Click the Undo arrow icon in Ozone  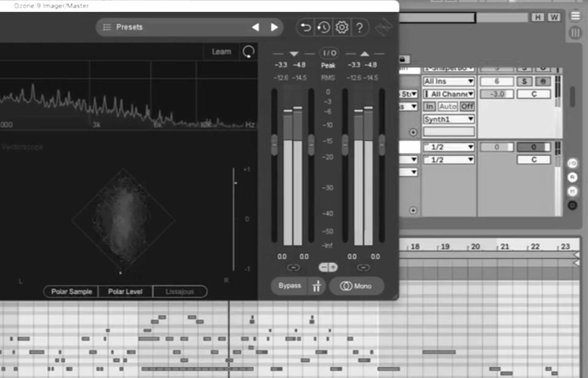coord(305,27)
